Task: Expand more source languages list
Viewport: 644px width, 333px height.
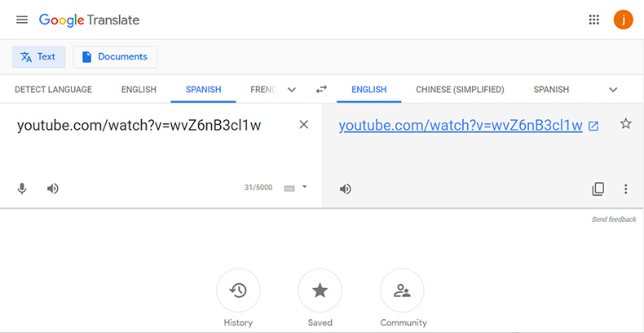Action: (x=292, y=90)
